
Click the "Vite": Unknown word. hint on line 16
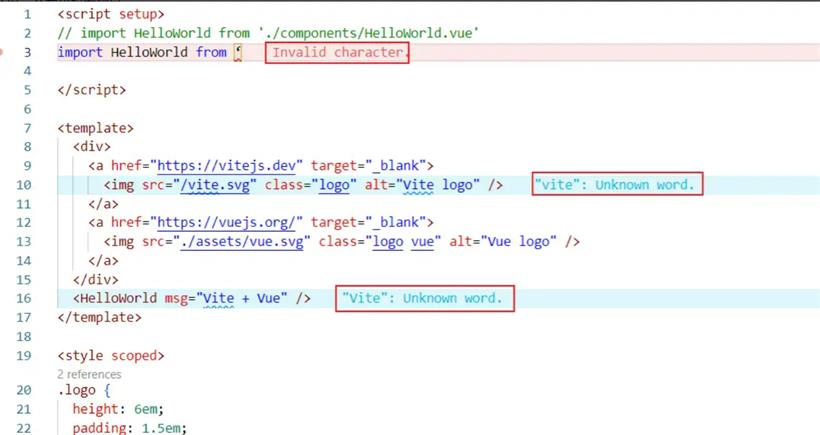pos(422,298)
